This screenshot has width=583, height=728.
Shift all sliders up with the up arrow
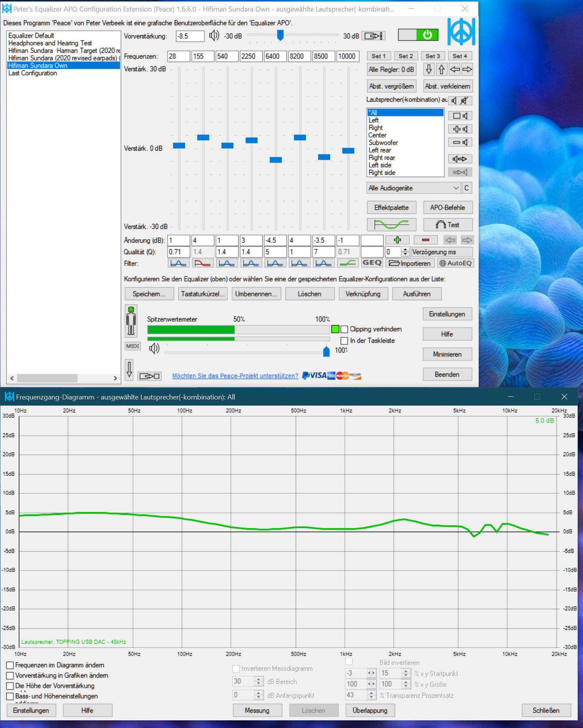tap(441, 69)
